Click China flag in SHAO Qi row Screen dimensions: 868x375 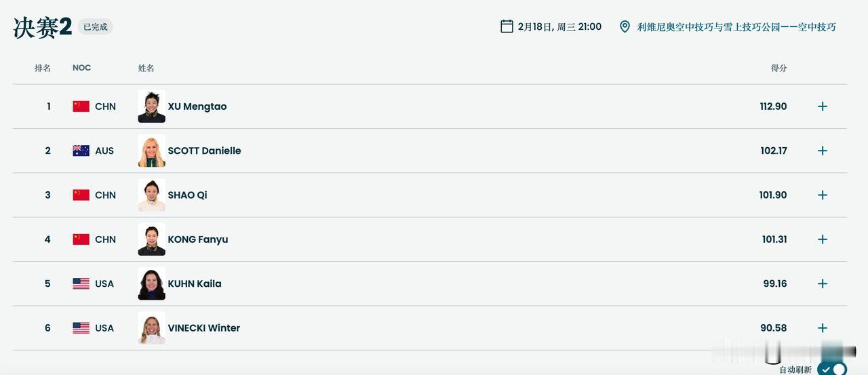pyautogui.click(x=81, y=195)
